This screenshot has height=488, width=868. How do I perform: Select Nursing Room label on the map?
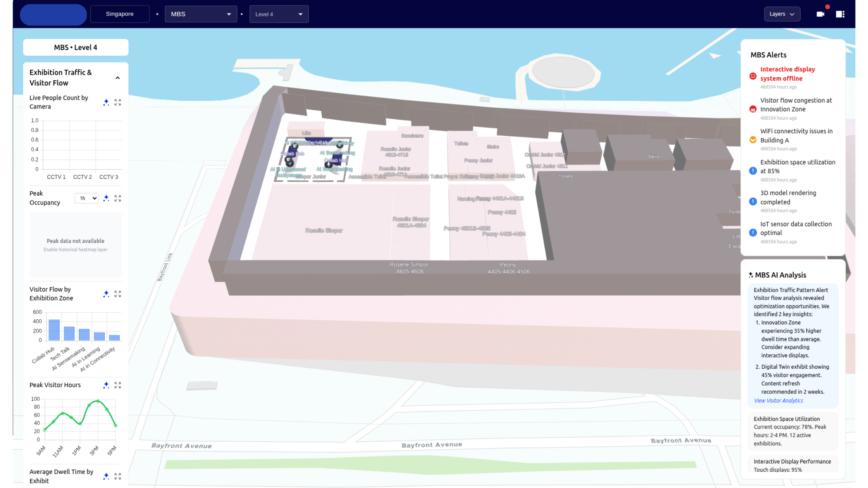pos(474,199)
